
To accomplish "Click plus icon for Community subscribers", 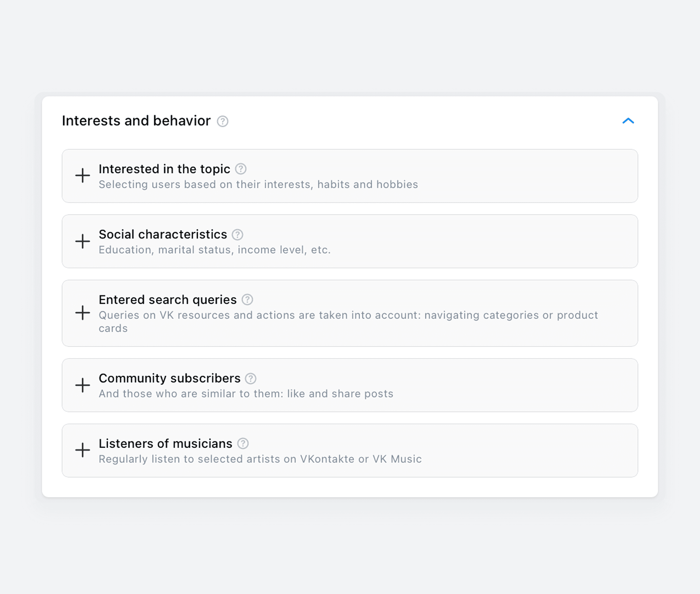I will [82, 385].
